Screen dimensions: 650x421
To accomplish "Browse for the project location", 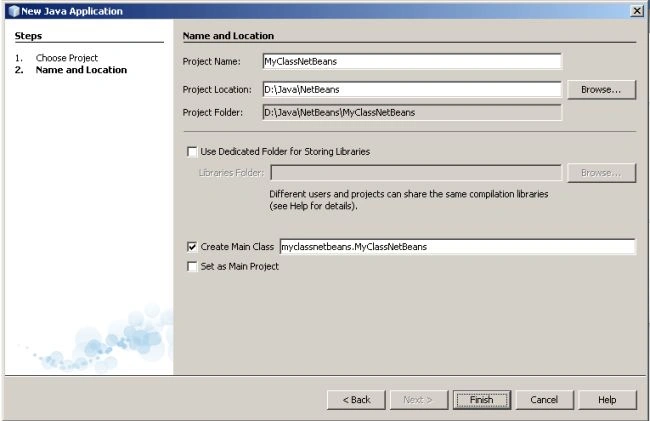I will pyautogui.click(x=601, y=90).
